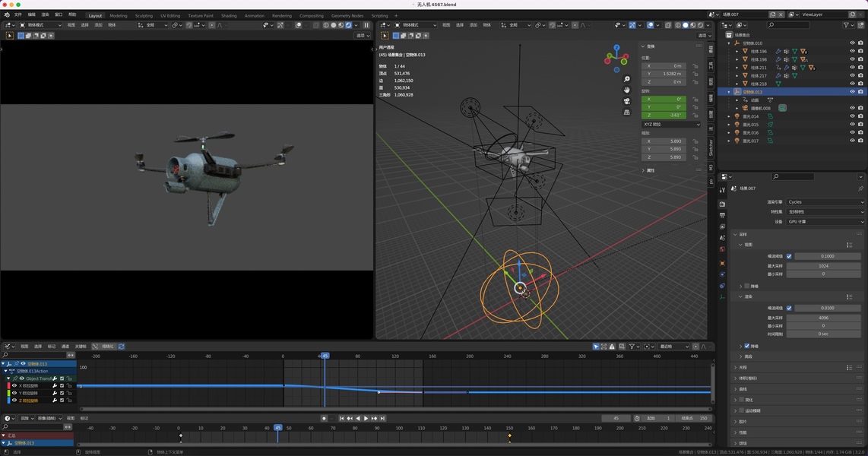
Task: Hide Y Euler rotation channel eye icon
Action: [x=14, y=393]
